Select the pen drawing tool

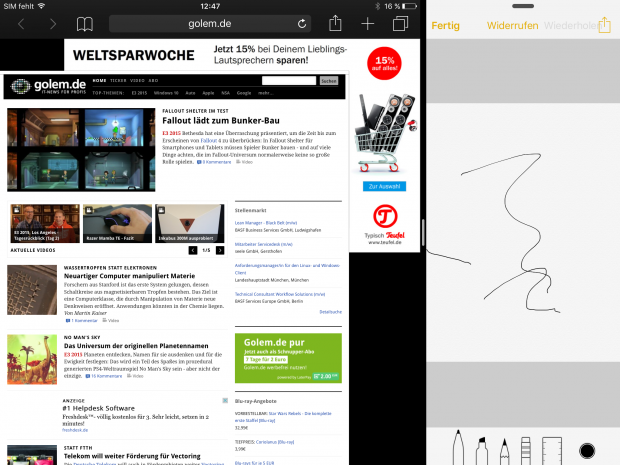458,447
